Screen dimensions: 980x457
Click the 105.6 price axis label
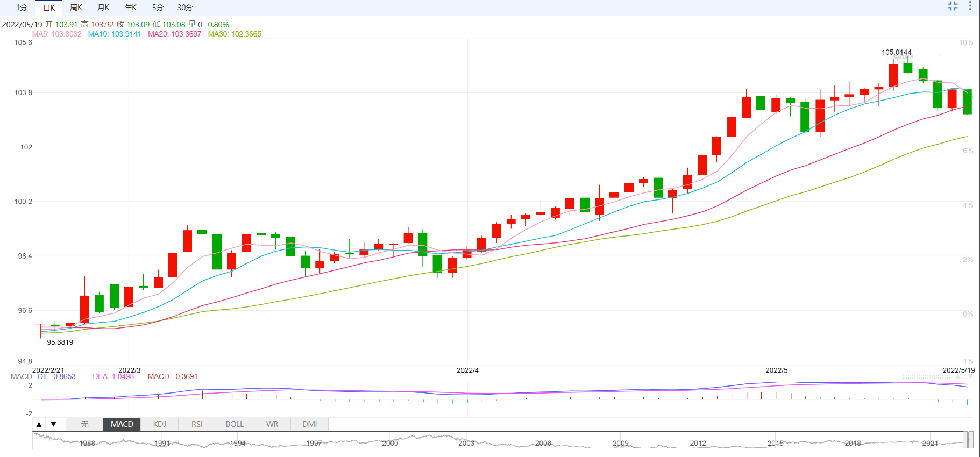coord(23,42)
